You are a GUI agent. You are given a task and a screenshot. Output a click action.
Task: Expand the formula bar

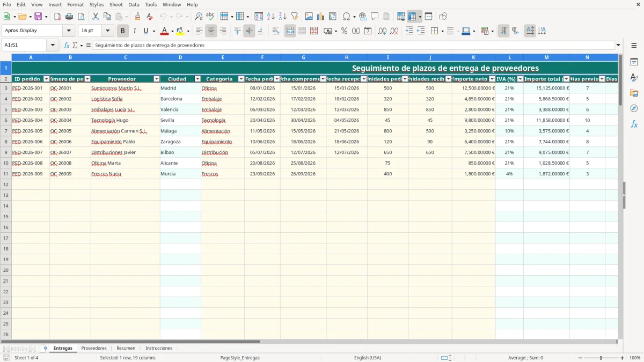(618, 45)
